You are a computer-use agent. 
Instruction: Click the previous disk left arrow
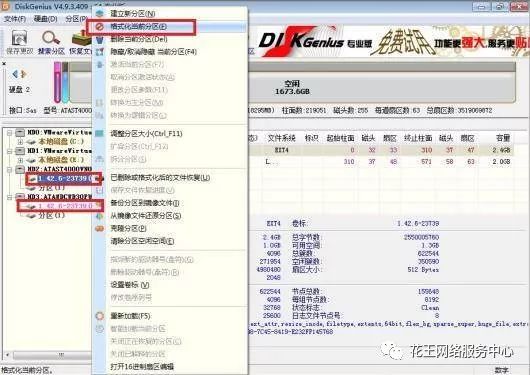(15, 74)
